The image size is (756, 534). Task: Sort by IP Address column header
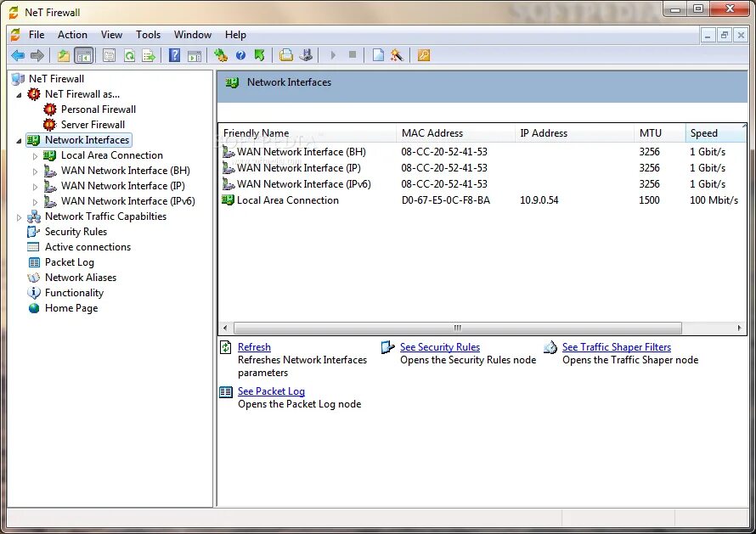pos(574,133)
